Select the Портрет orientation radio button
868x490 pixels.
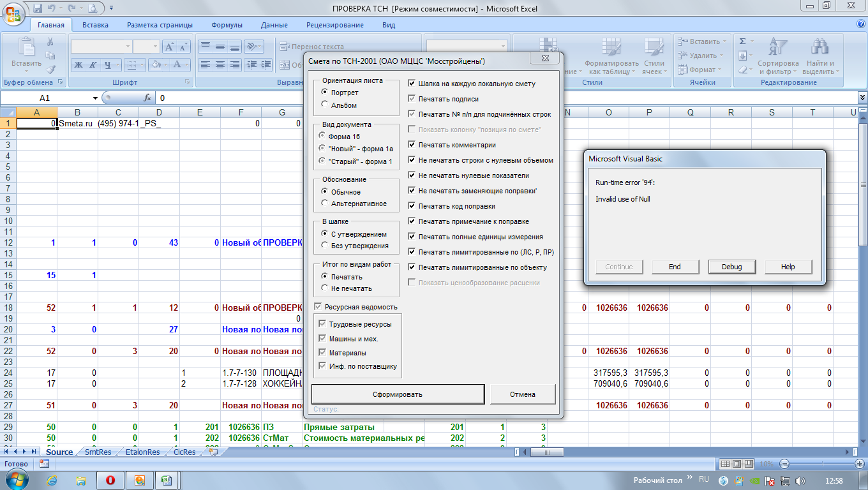tap(325, 93)
